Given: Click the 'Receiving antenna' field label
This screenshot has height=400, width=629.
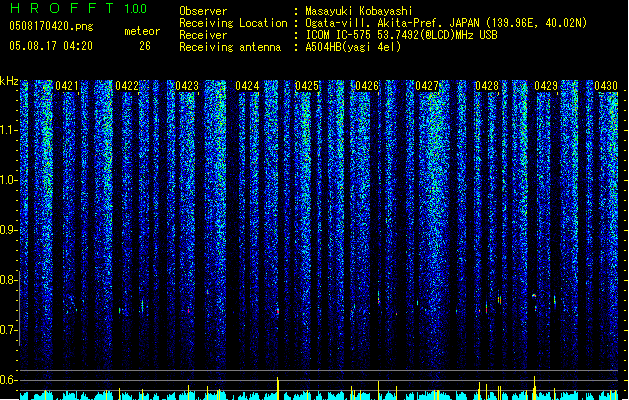Looking at the screenshot, I should click(230, 47).
